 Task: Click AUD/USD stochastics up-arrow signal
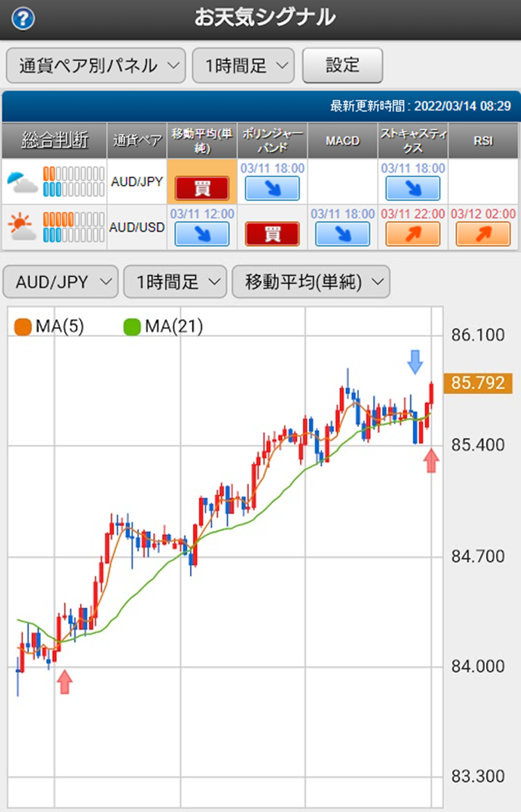click(x=412, y=234)
